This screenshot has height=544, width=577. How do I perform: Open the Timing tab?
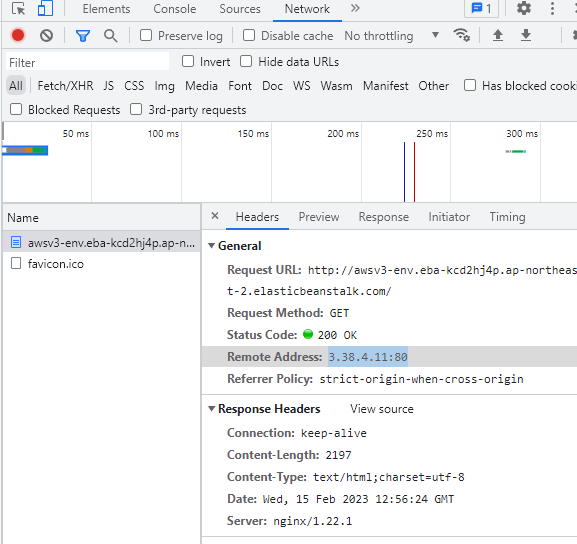507,217
